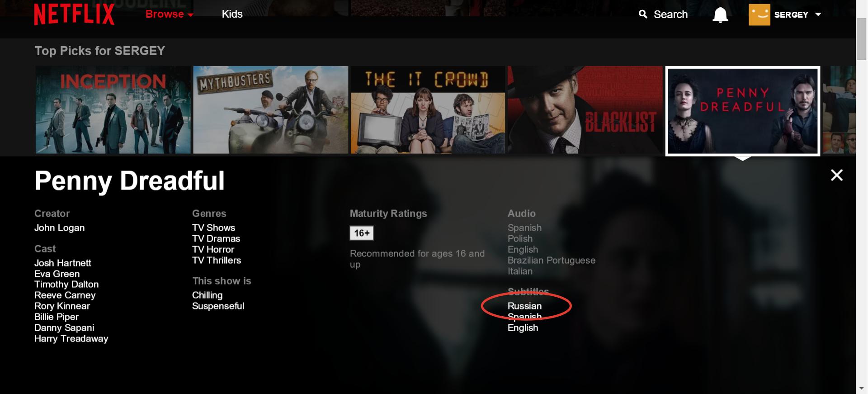This screenshot has height=394, width=868.
Task: Open the notifications bell
Action: pos(720,15)
